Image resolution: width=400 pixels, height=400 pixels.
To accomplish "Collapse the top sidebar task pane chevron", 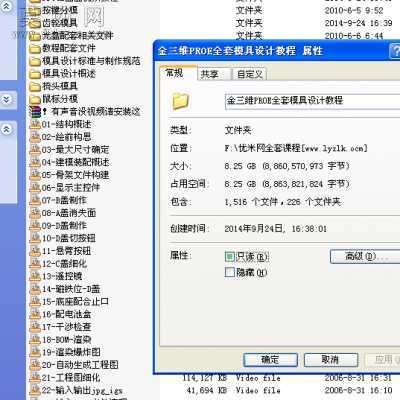I will 7,7.
